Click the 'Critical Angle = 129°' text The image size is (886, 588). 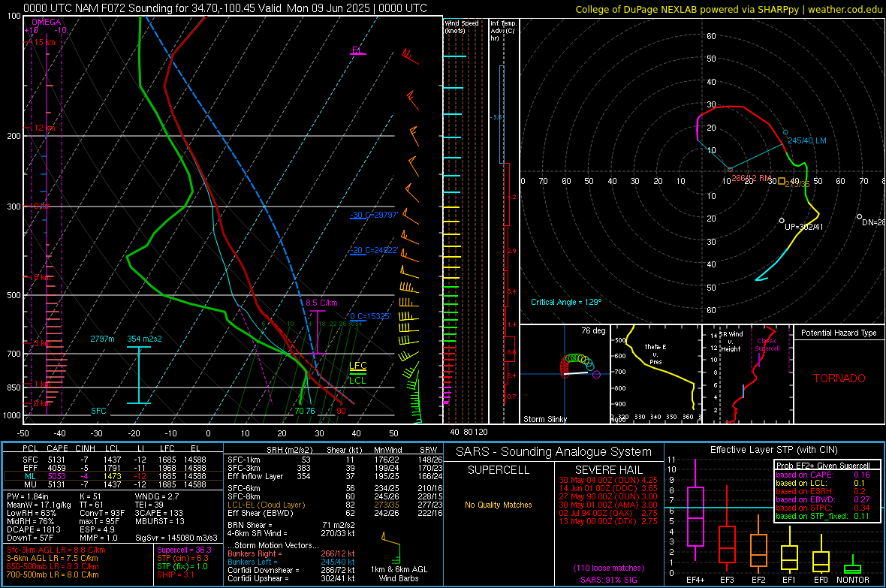point(566,302)
